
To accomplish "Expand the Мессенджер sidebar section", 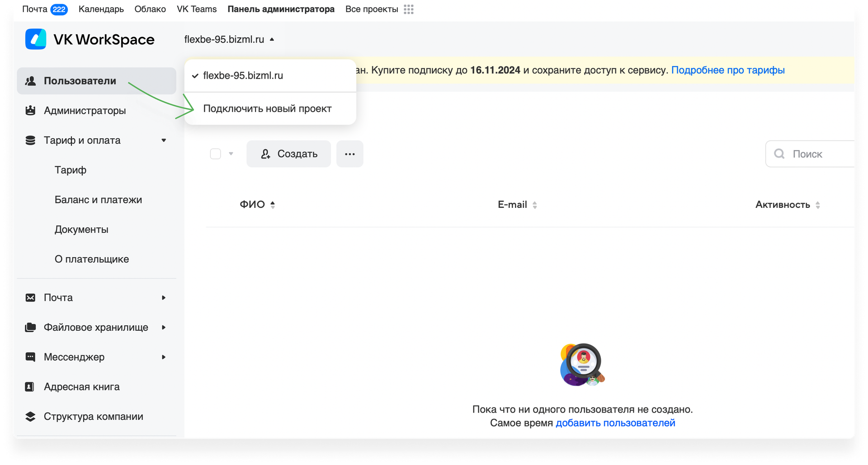I will [163, 357].
